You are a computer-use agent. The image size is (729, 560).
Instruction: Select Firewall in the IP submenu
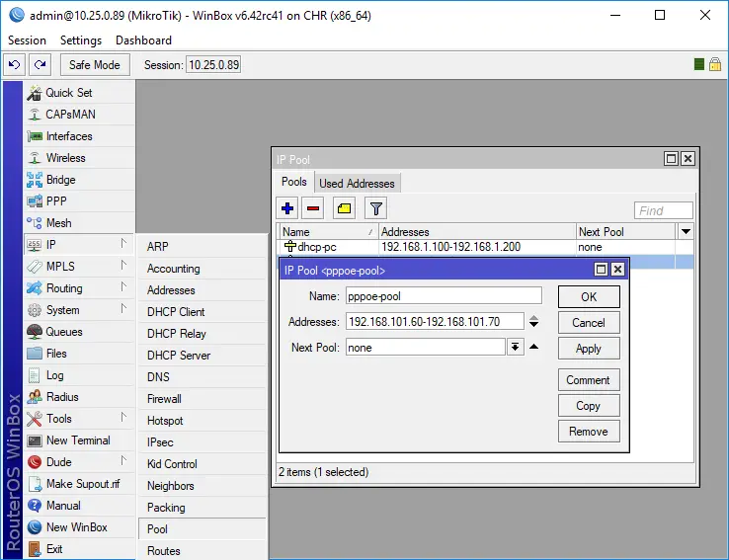[x=202, y=399]
